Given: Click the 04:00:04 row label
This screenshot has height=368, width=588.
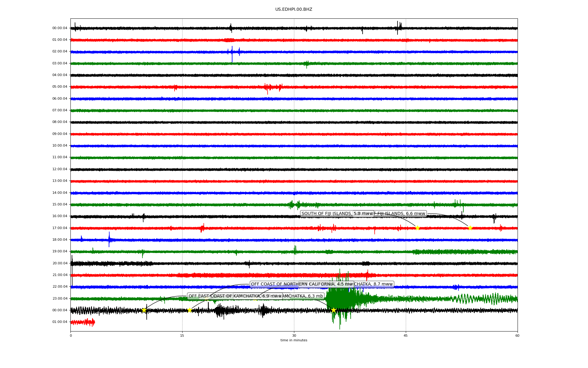Looking at the screenshot, I should (60, 75).
